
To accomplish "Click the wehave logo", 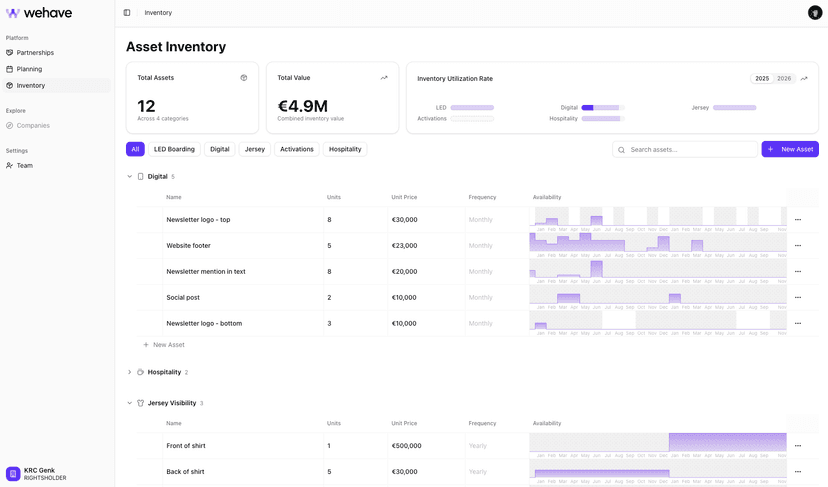I will coord(40,13).
